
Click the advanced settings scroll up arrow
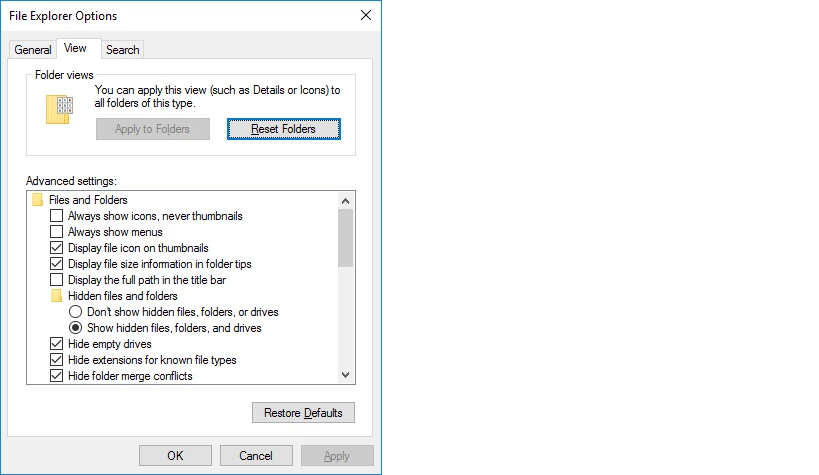345,201
